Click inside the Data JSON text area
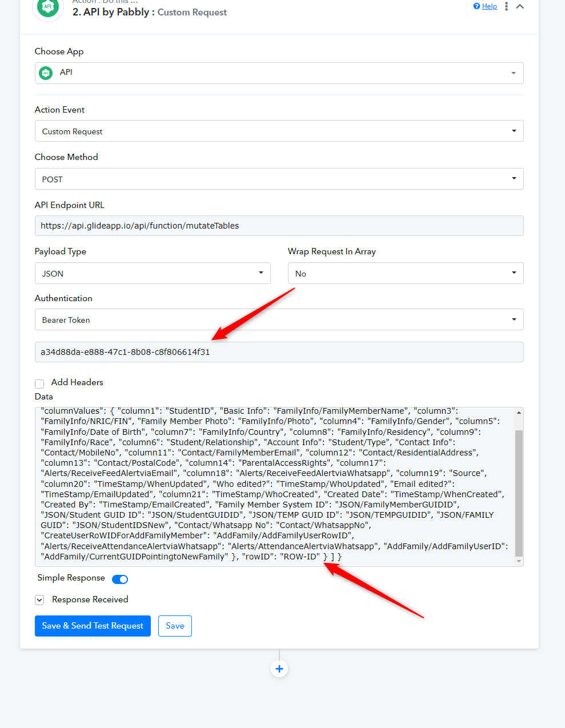565x728 pixels. pyautogui.click(x=274, y=486)
